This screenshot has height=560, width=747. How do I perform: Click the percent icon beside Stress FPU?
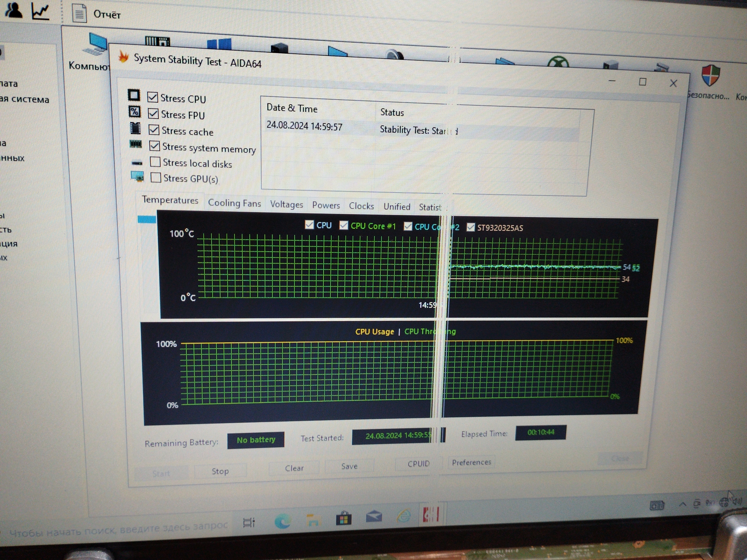coord(135,112)
